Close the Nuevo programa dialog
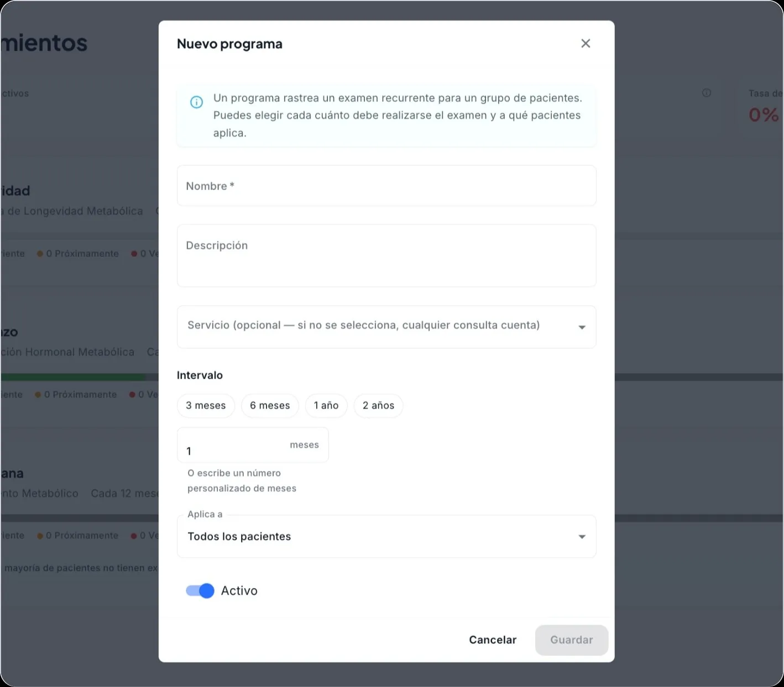The image size is (784, 687). (586, 43)
